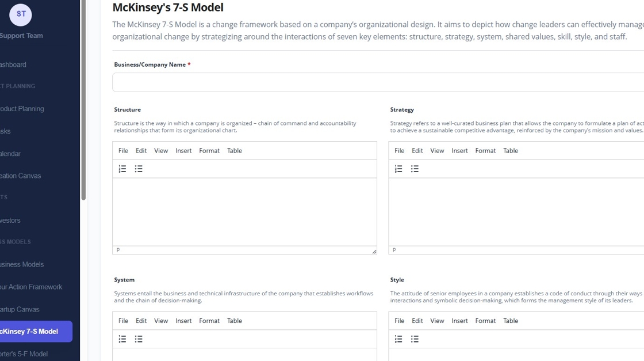Click the ST avatar in sidebar
644x361 pixels.
click(21, 14)
